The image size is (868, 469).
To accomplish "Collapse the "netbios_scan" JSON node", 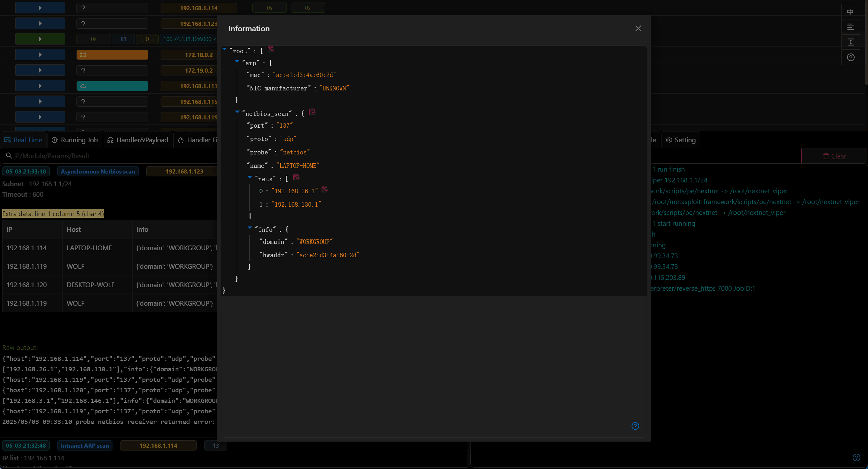I will pos(237,112).
